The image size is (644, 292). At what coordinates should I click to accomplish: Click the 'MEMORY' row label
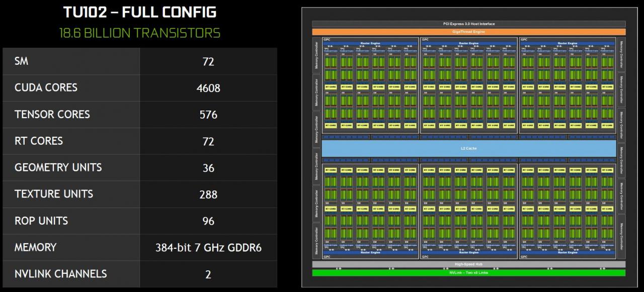(35, 247)
